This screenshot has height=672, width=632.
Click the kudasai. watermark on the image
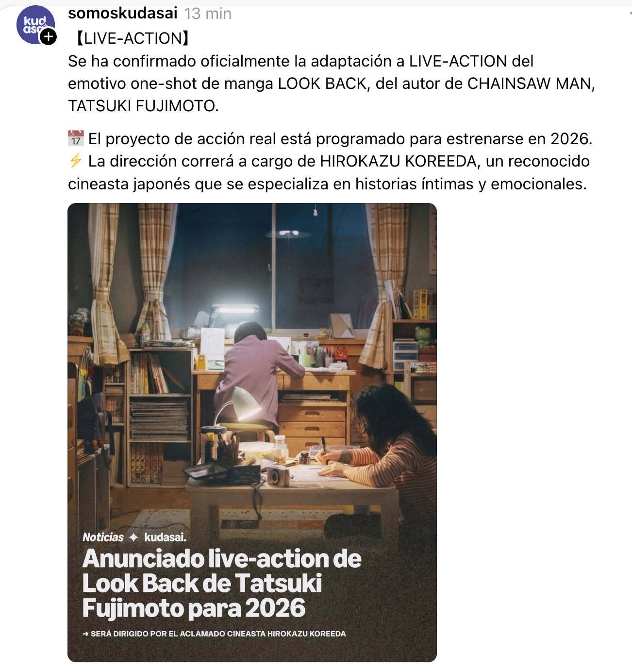click(165, 537)
